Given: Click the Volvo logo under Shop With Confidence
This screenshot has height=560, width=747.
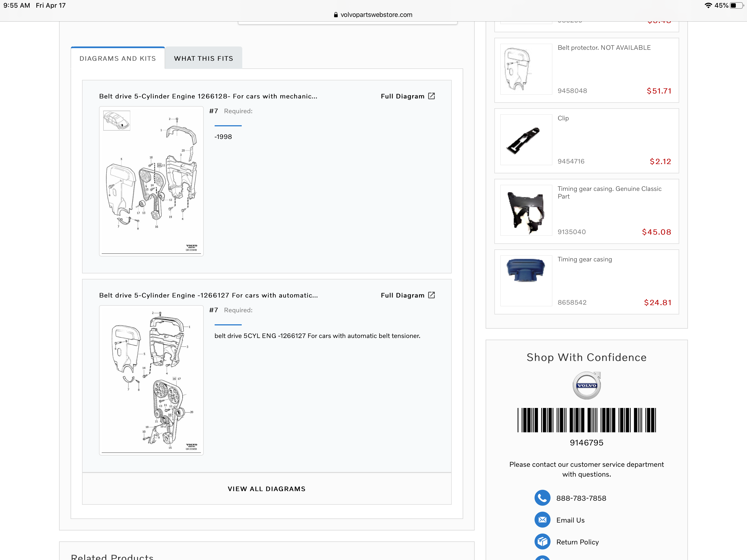Looking at the screenshot, I should pos(586,385).
